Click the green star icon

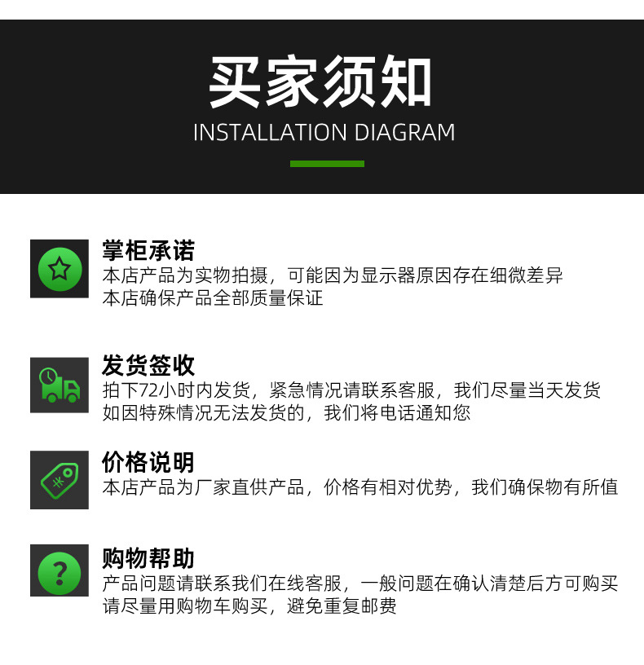60,269
